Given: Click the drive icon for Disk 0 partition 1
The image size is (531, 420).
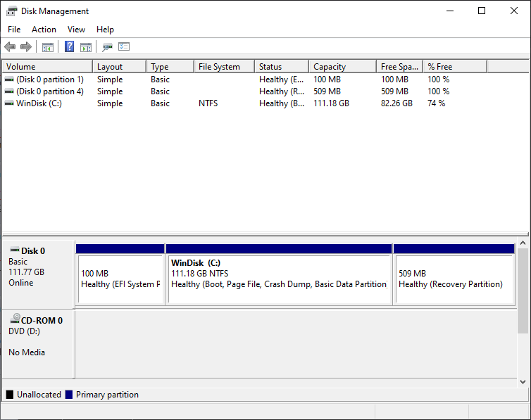Looking at the screenshot, I should (9, 79).
